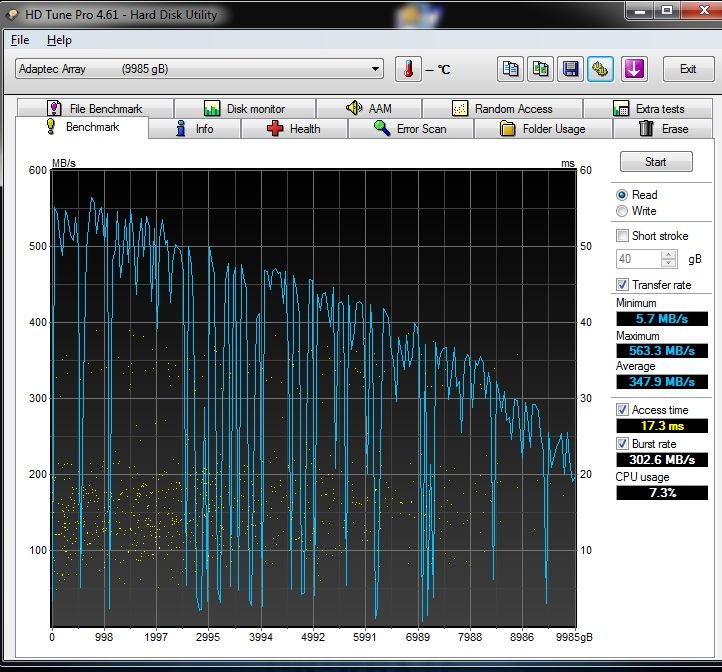Click the temperature thermometer icon
This screenshot has width=722, height=672.
pyautogui.click(x=408, y=69)
